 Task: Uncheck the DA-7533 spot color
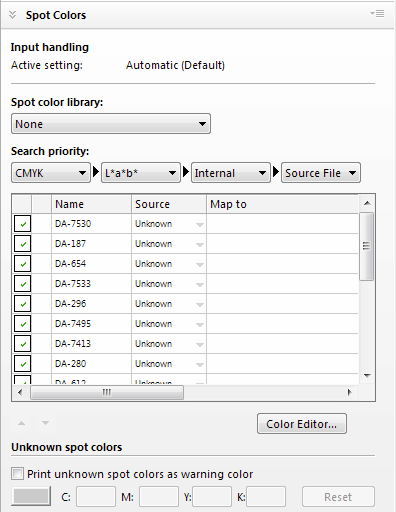[x=22, y=284]
